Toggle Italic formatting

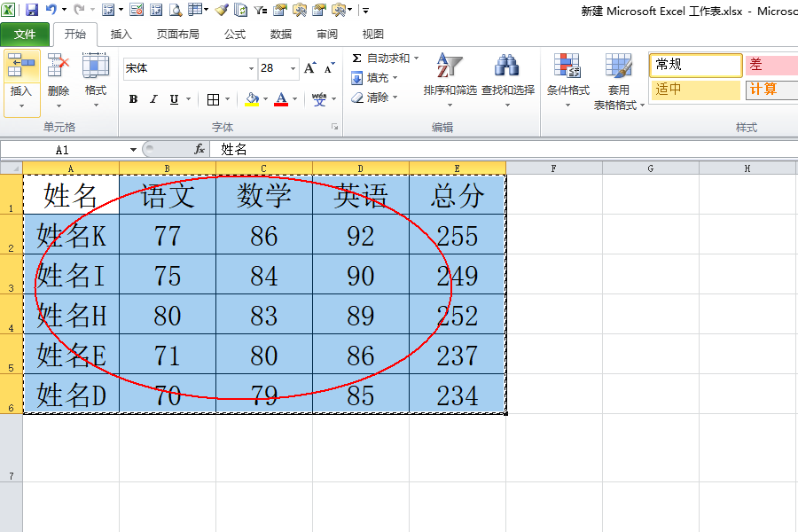click(x=153, y=99)
